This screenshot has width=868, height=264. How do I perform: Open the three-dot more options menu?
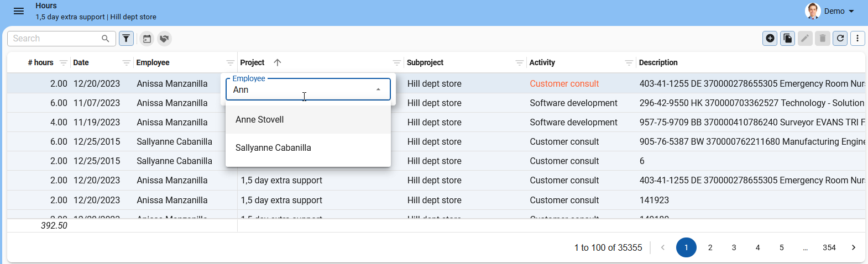[857, 38]
